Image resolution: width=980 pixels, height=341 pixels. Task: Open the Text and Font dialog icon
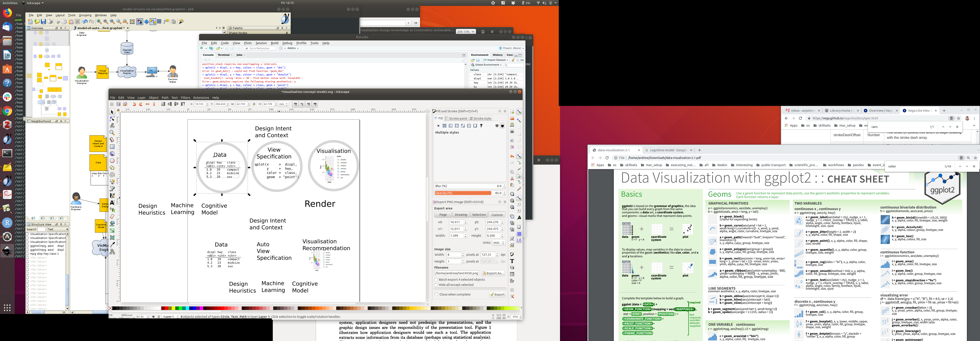(512, 261)
